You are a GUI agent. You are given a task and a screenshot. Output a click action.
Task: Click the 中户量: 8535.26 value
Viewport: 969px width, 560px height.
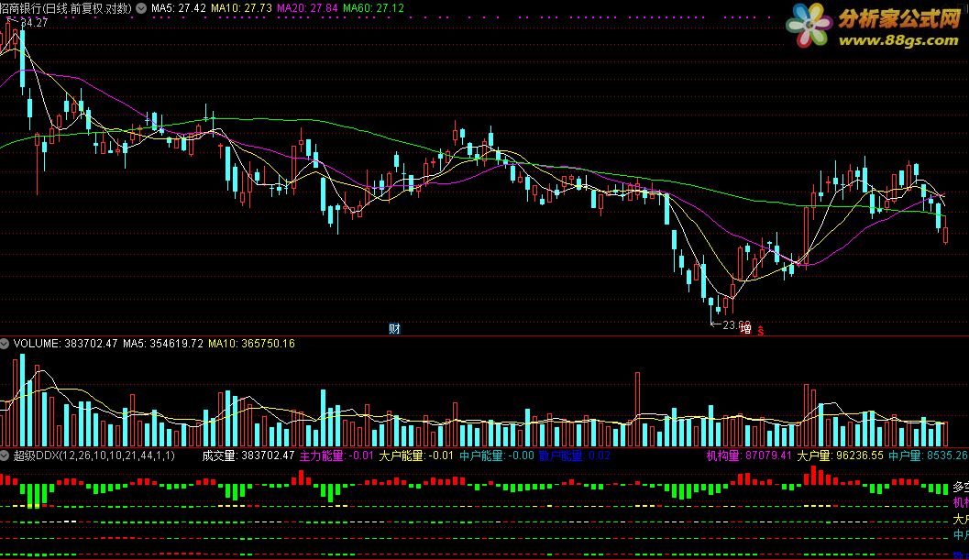[x=929, y=456]
